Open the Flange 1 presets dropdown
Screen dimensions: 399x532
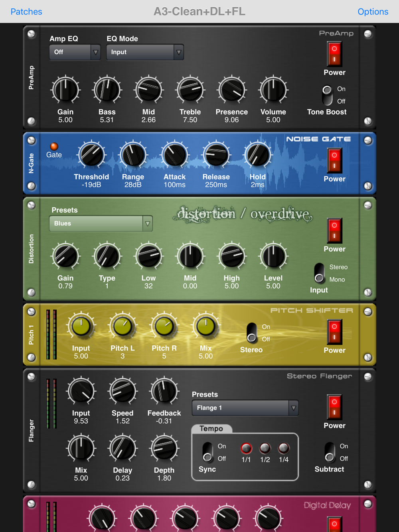point(245,408)
